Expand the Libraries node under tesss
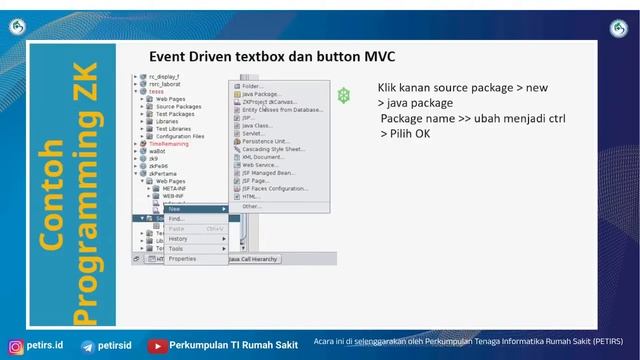Image resolution: width=640 pixels, height=360 pixels. [x=142, y=121]
